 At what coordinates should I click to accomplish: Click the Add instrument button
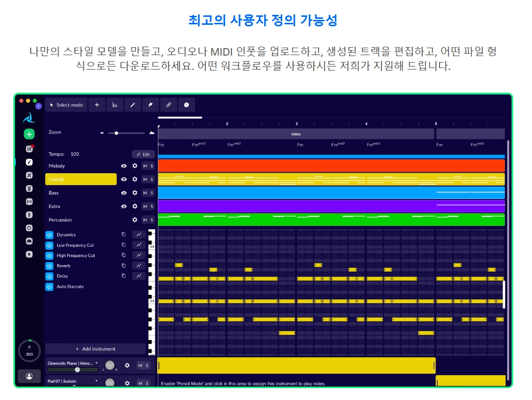tap(95, 349)
